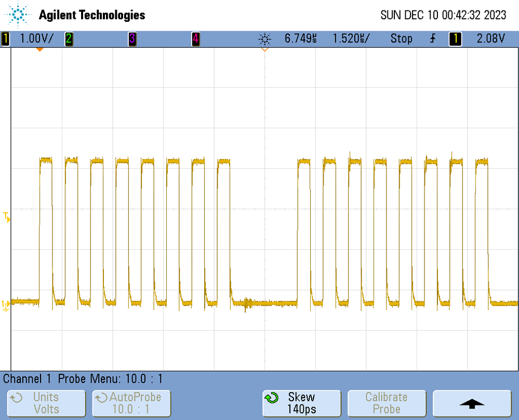Click the Agilent Technologies brand text
519x420 pixels.
pos(92,15)
